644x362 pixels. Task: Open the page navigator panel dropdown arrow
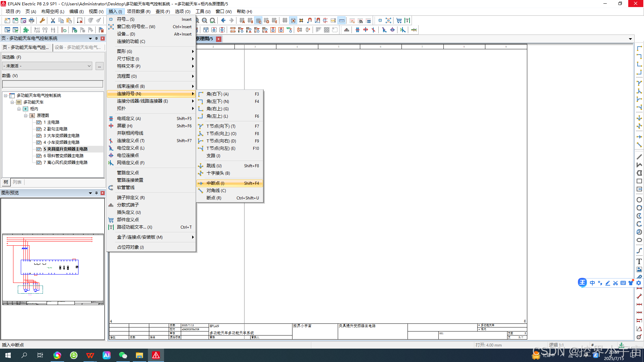90,39
